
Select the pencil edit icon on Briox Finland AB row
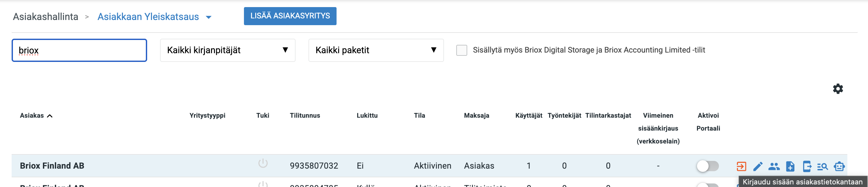[x=758, y=166]
